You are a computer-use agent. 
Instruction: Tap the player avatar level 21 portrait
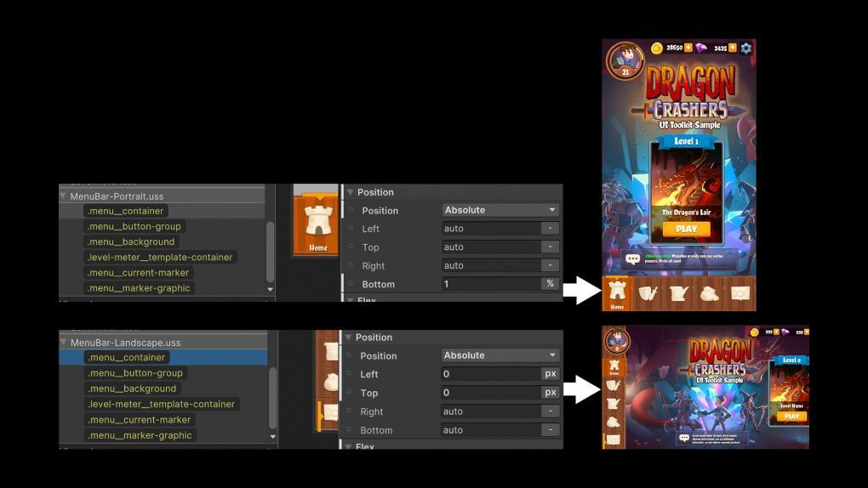coord(625,60)
